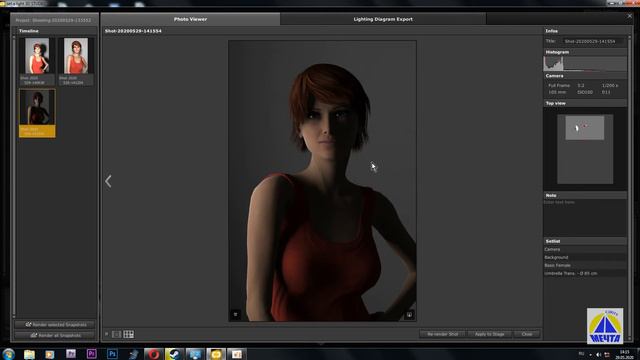Click Render all Snapshots button
The height and width of the screenshot is (360, 640).
(55, 335)
